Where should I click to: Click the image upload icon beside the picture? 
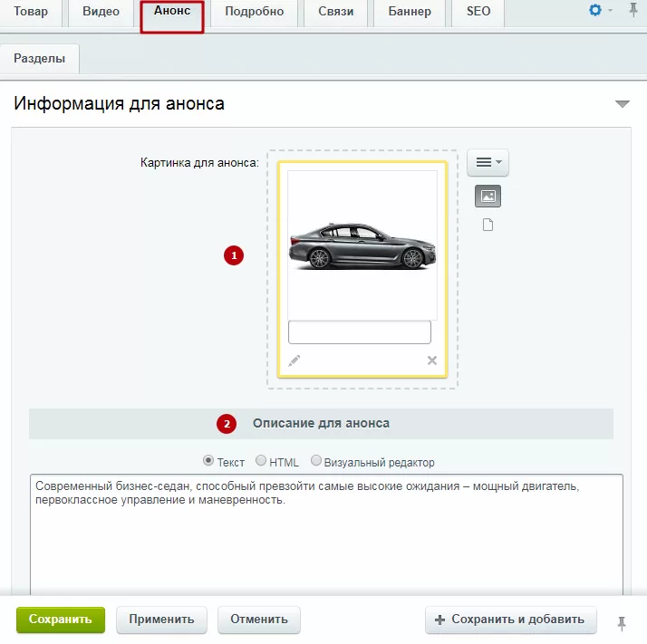(x=488, y=197)
